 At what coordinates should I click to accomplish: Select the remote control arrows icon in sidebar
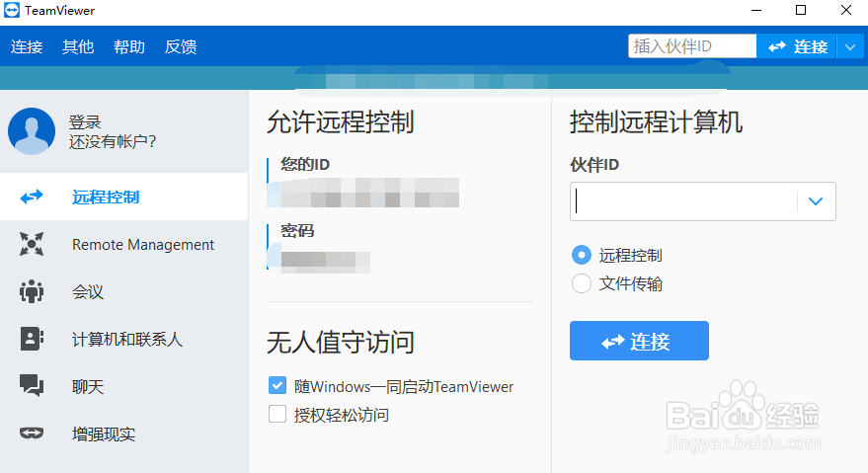coord(33,197)
